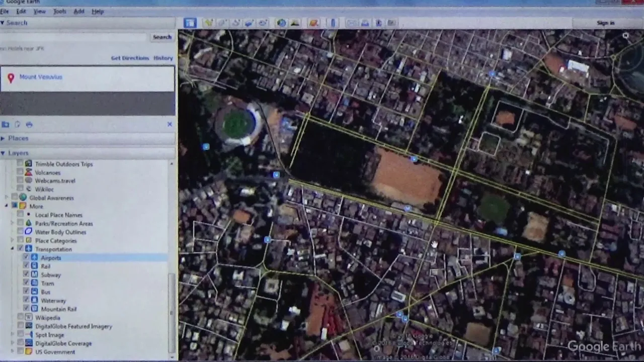Uncheck the Tram layer checkbox

coord(26,283)
